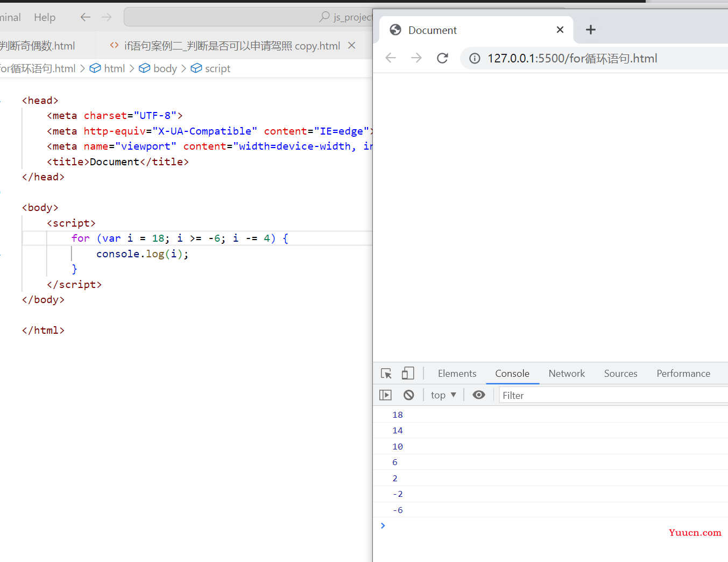Click the for loop line in the editor

(180, 238)
